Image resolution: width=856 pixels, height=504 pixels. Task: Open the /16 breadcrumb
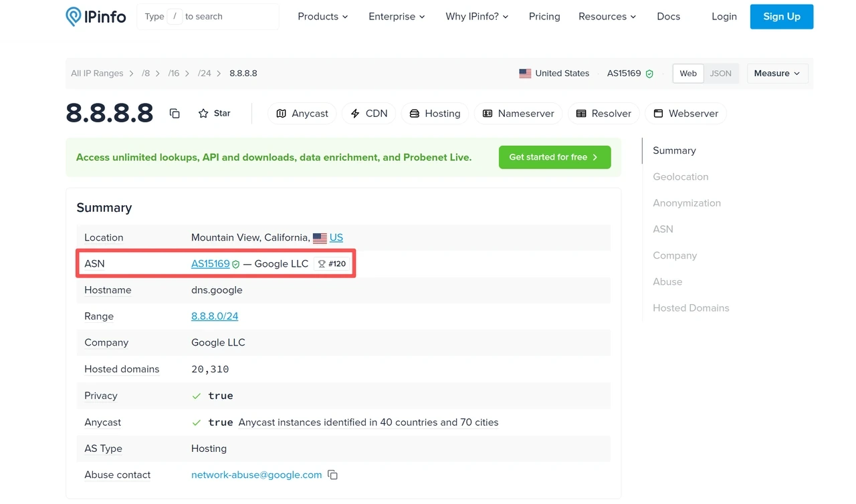pyautogui.click(x=174, y=74)
